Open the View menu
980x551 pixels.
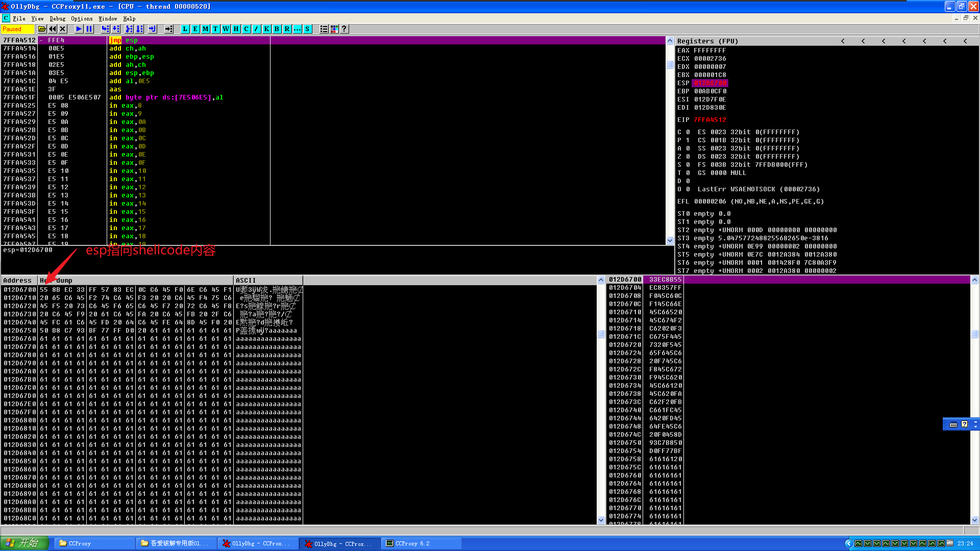point(37,18)
